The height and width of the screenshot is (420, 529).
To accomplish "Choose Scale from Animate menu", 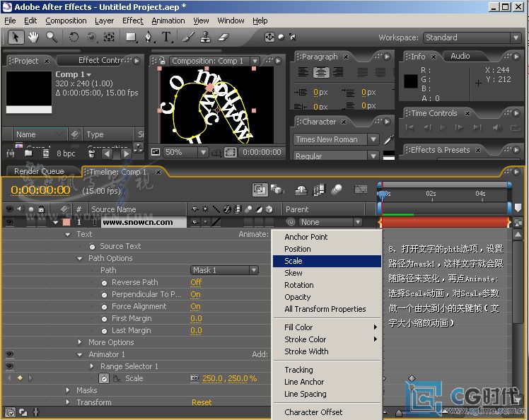I will tap(327, 261).
